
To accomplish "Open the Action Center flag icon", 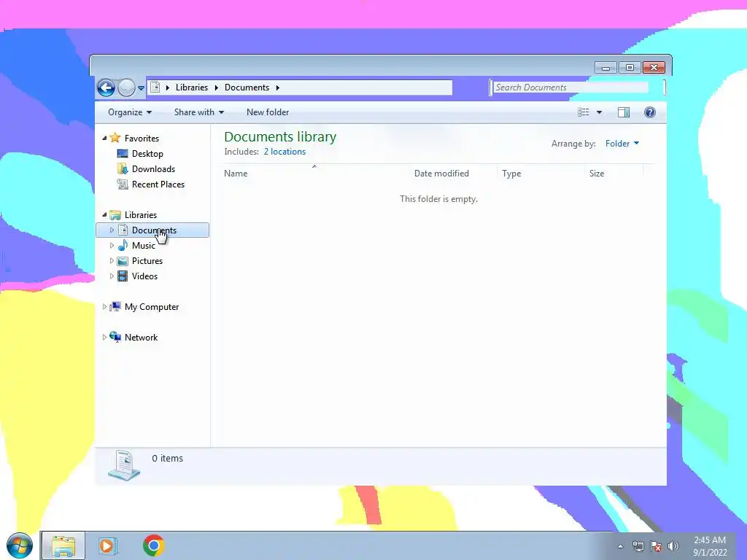I will click(656, 546).
